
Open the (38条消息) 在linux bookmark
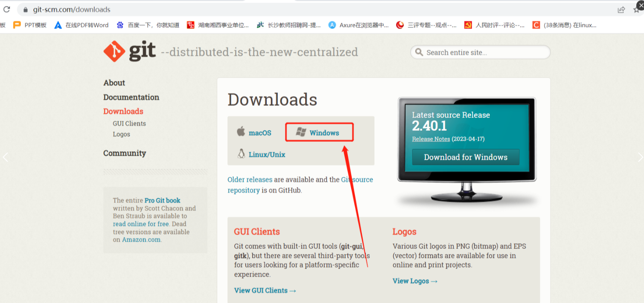pos(564,25)
